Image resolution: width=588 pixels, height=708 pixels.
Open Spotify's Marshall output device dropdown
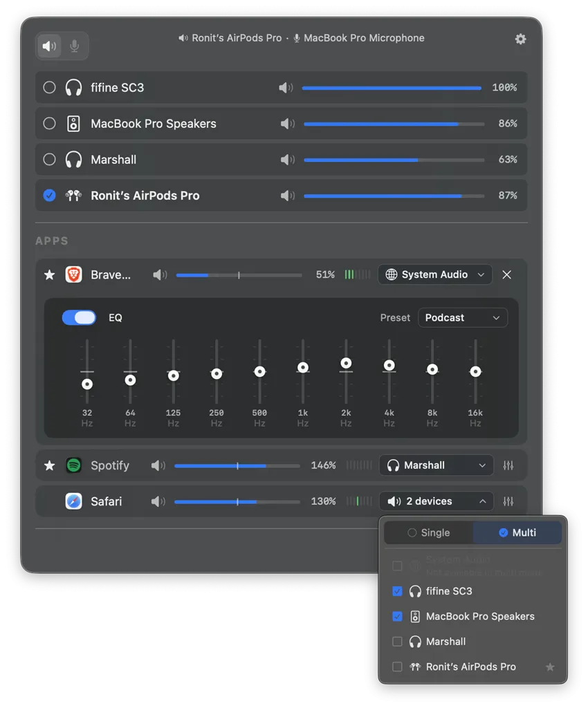point(436,465)
